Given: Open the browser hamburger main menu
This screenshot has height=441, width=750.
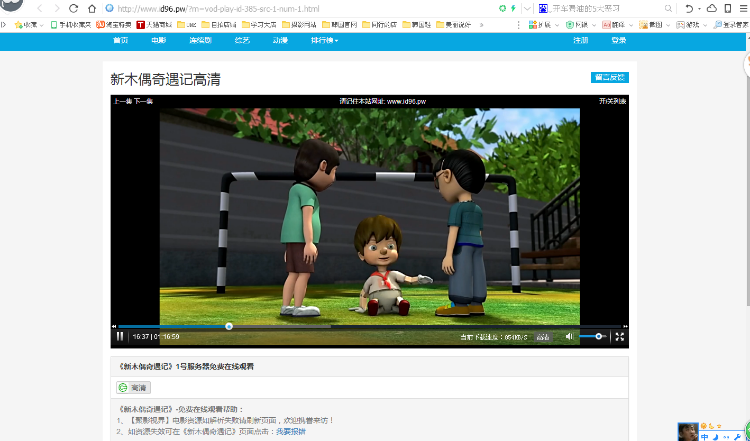Looking at the screenshot, I should coord(743,8).
